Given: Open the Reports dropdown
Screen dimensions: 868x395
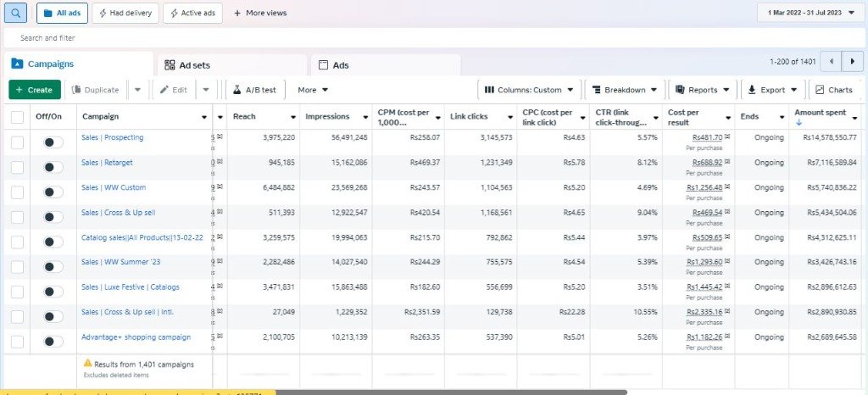Looking at the screenshot, I should click(x=703, y=90).
